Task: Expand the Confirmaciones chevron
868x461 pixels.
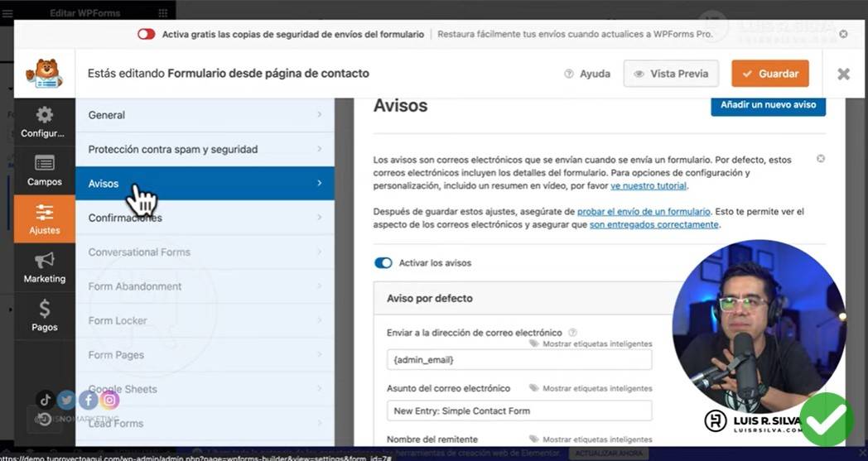Action: [320, 217]
